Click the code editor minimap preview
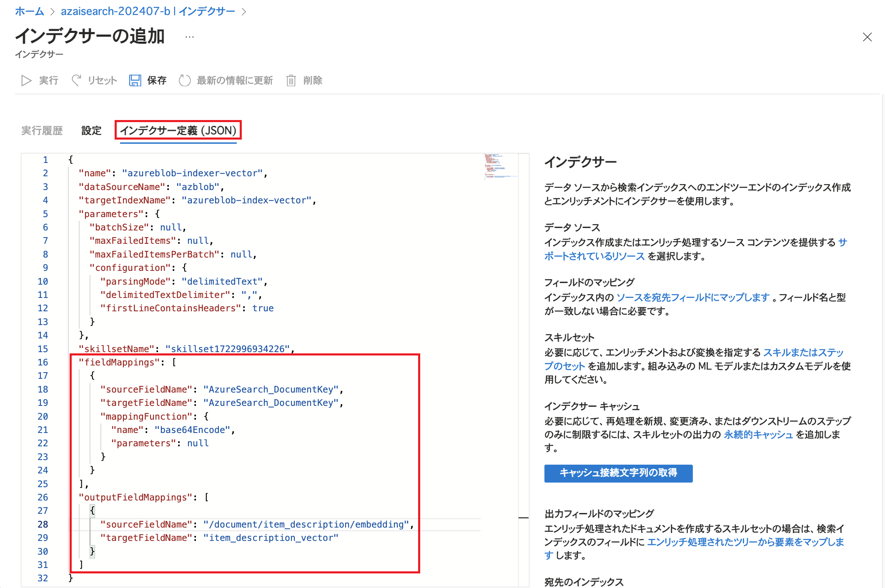 coord(500,166)
